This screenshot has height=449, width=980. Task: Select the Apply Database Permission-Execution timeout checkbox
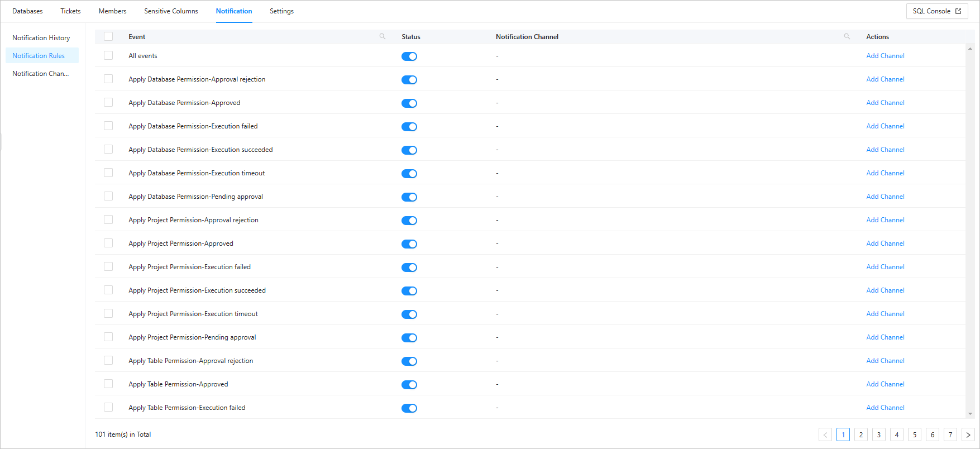pos(108,173)
